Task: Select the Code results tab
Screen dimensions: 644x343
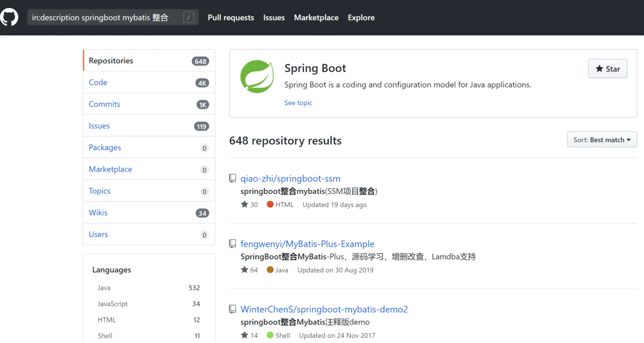Action: point(98,83)
